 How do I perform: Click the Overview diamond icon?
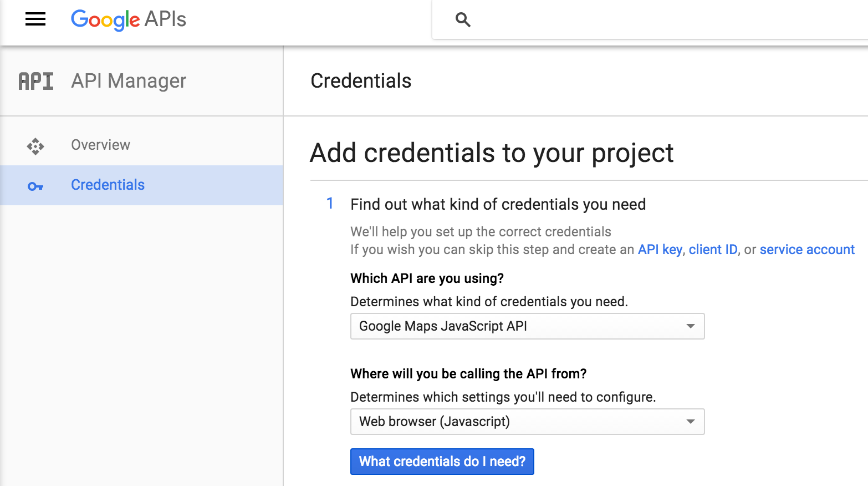point(35,146)
